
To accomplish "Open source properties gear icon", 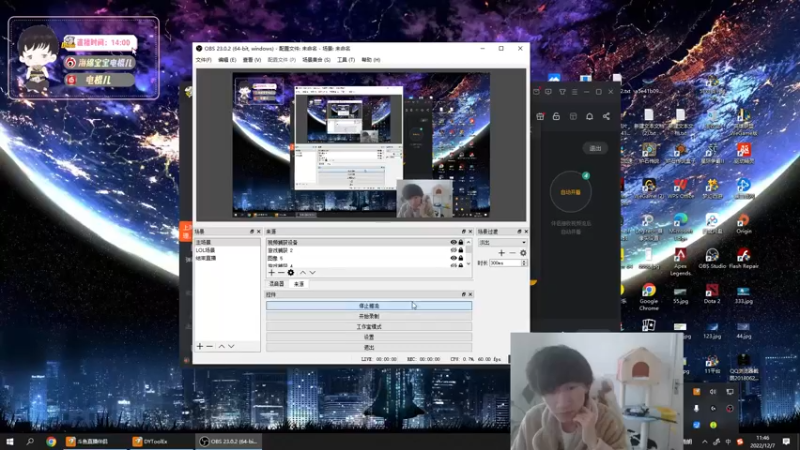I will pyautogui.click(x=291, y=273).
